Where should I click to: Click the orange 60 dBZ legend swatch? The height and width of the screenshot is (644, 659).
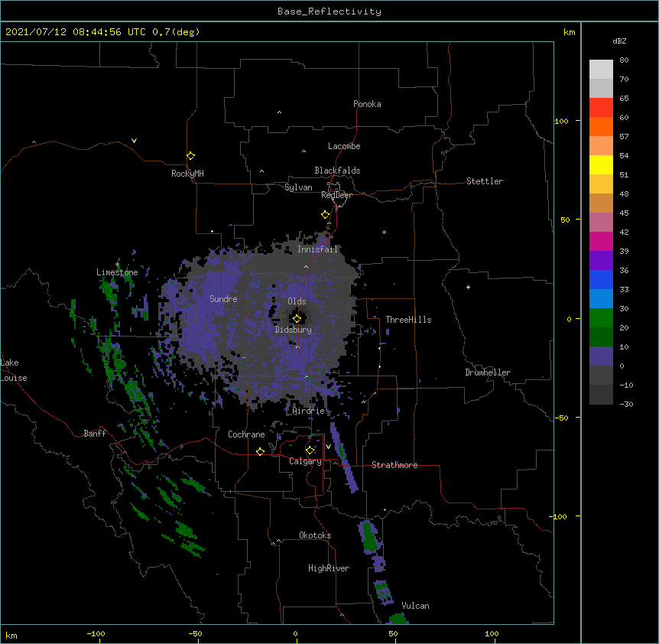(601, 126)
